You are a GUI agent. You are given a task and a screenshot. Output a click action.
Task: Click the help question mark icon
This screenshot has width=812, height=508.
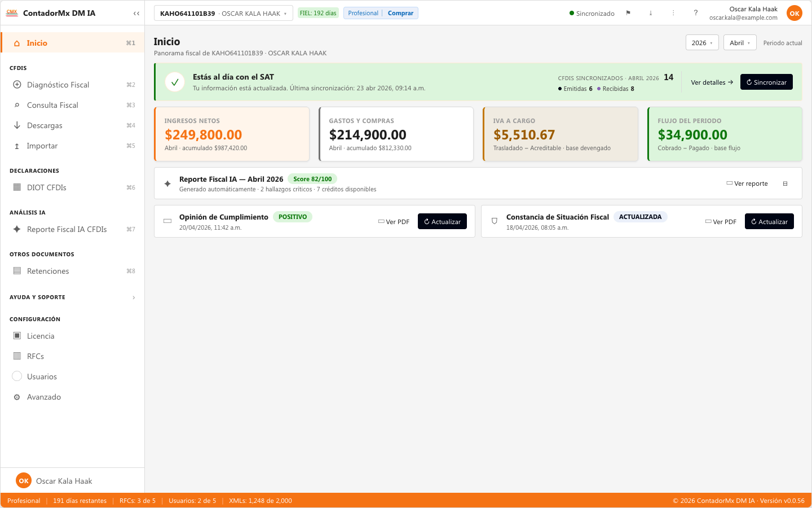tap(696, 13)
